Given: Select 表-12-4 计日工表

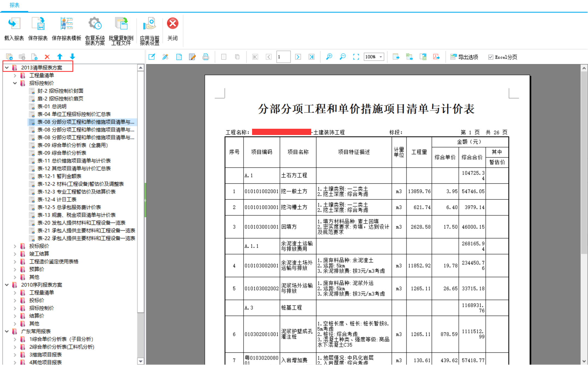Looking at the screenshot, I should (57, 200).
